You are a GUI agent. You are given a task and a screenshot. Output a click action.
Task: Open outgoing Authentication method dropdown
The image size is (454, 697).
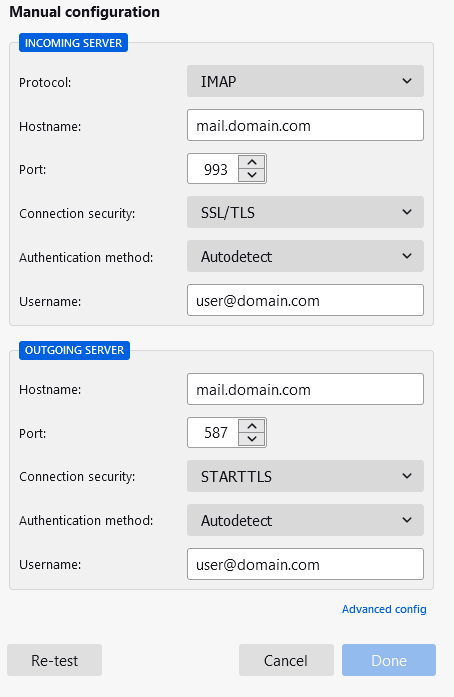(x=305, y=520)
